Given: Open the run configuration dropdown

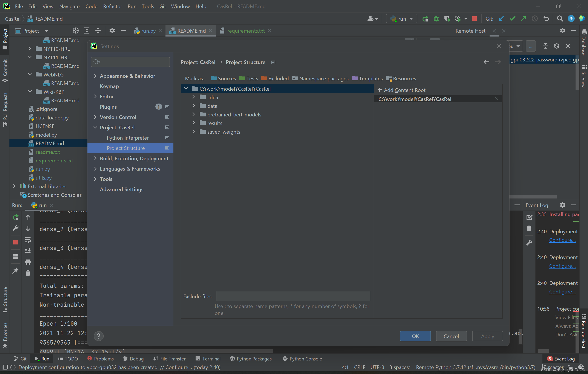Looking at the screenshot, I should 402,18.
